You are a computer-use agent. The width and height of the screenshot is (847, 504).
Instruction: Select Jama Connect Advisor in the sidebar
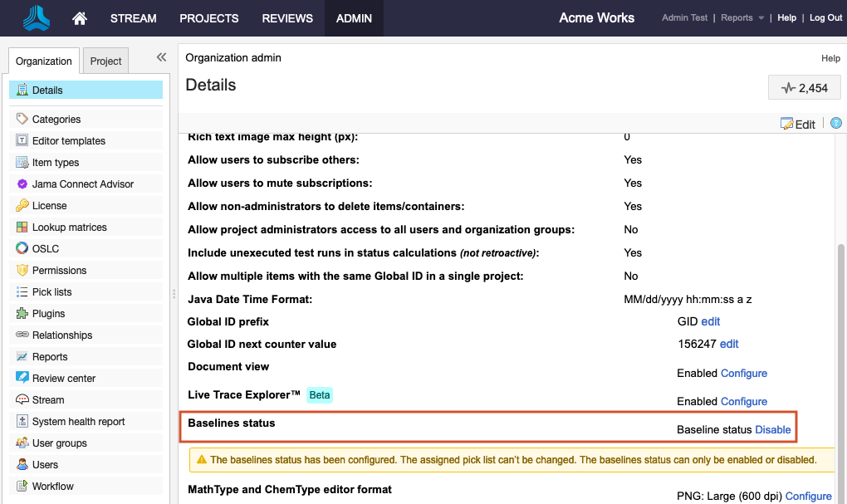[x=86, y=183]
